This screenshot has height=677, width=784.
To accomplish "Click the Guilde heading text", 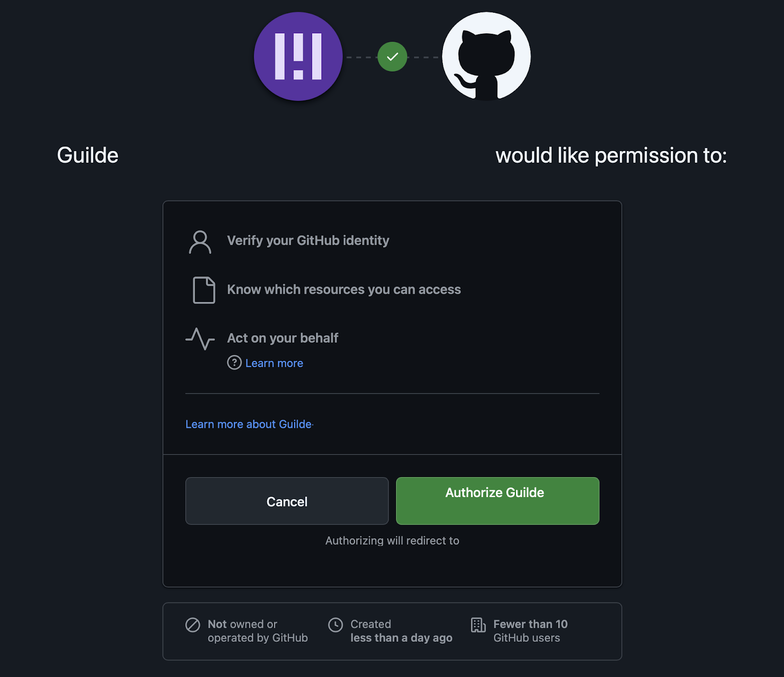I will pos(88,155).
